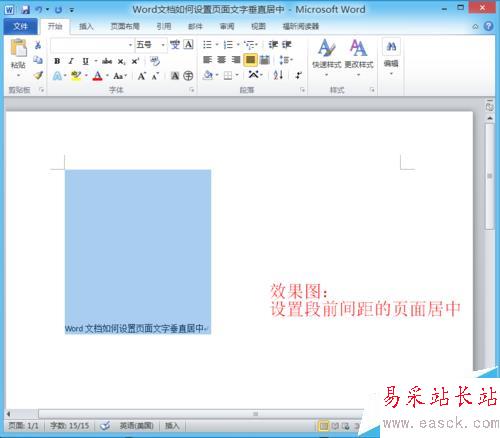Viewport: 500px width, 438px height.
Task: Click the Clear Formatting eraser icon
Action: click(155, 61)
